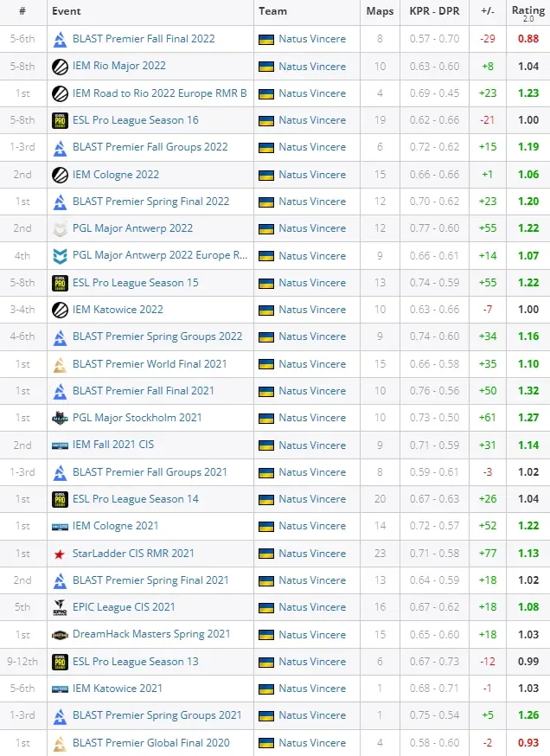Click Pro League icon beside ESL Pro League Season 13

click(x=60, y=662)
